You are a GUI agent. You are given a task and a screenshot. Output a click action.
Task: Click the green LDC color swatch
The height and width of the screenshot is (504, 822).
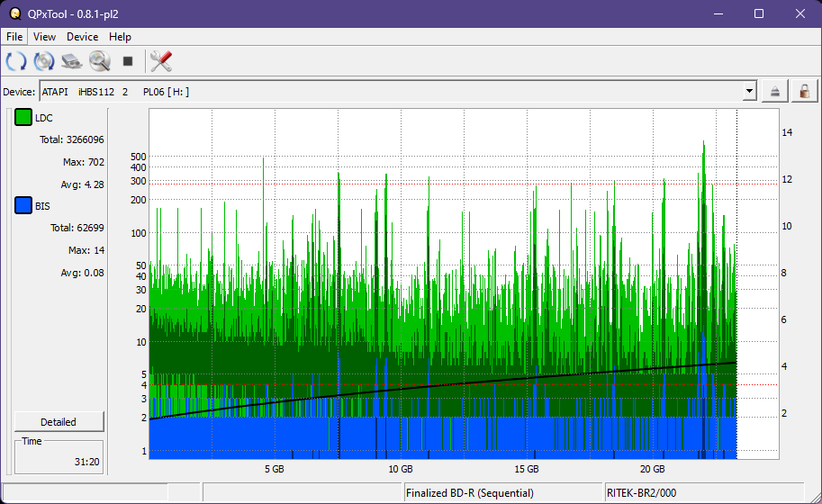(23, 117)
